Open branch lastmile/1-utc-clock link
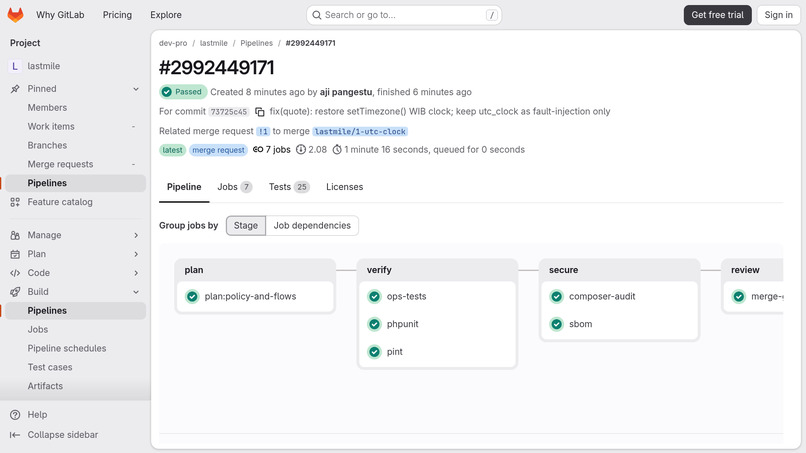The image size is (806, 453). point(360,131)
